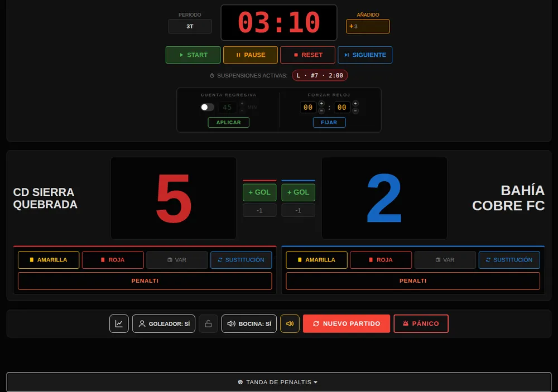This screenshot has height=392, width=558.
Task: Give CD Sierra Quebrada a yellow card
Action: (49, 260)
